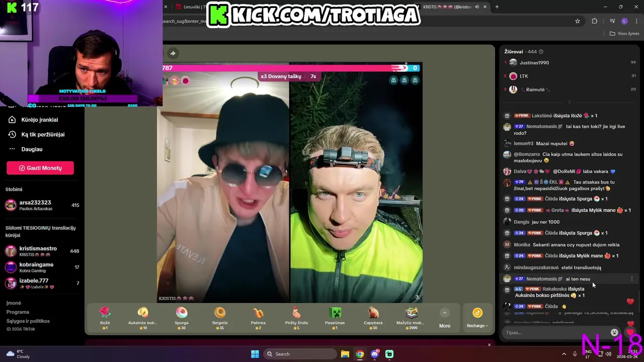Send the Spurga donut gift
This screenshot has width=644, height=362.
click(x=182, y=318)
